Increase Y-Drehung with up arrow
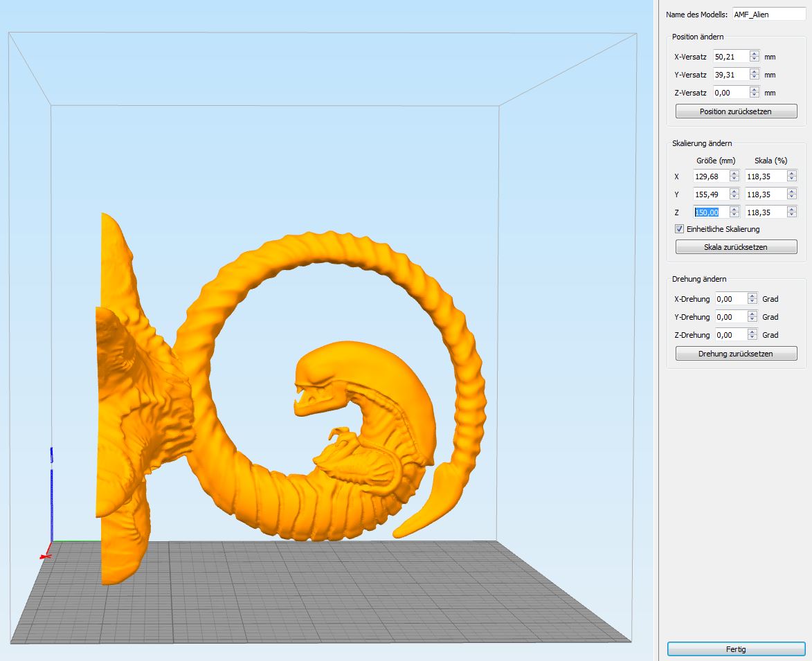The image size is (812, 661). pos(752,314)
